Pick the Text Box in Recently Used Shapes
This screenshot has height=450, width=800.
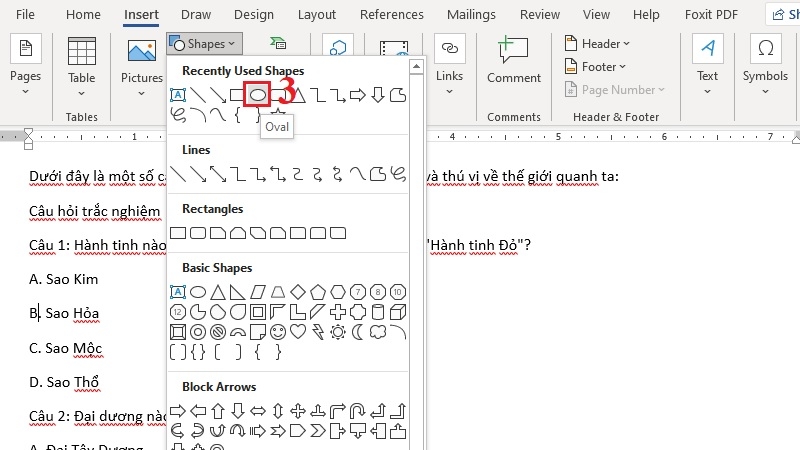(178, 95)
